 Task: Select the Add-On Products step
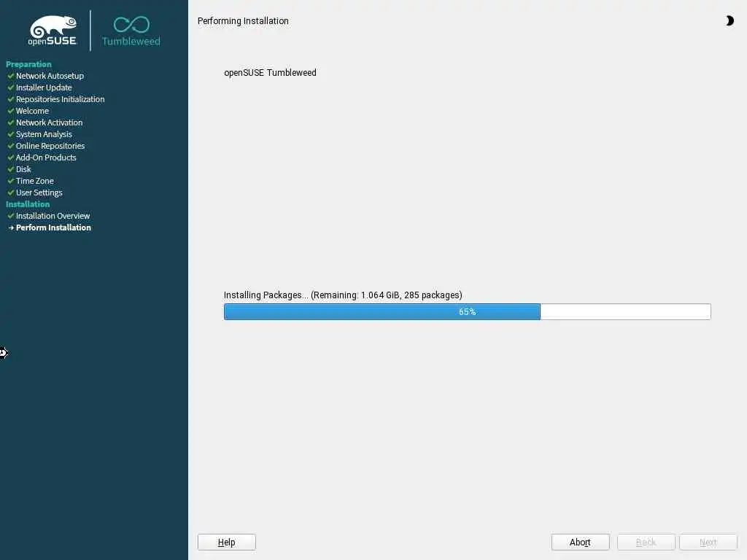[46, 157]
